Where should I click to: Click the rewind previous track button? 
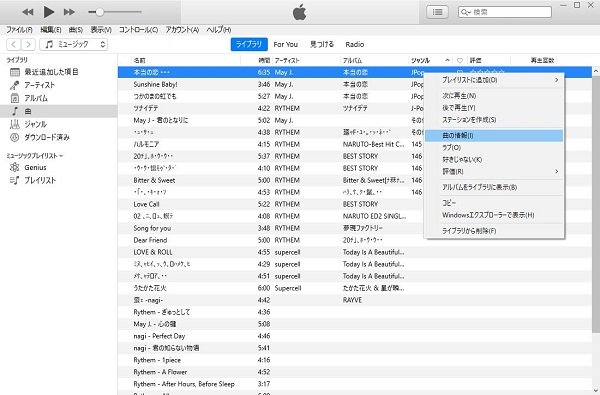tap(28, 12)
